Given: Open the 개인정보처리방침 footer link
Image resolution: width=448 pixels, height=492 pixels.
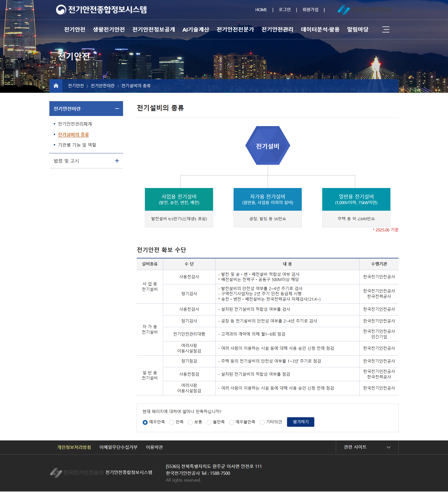Looking at the screenshot, I should point(74,447).
